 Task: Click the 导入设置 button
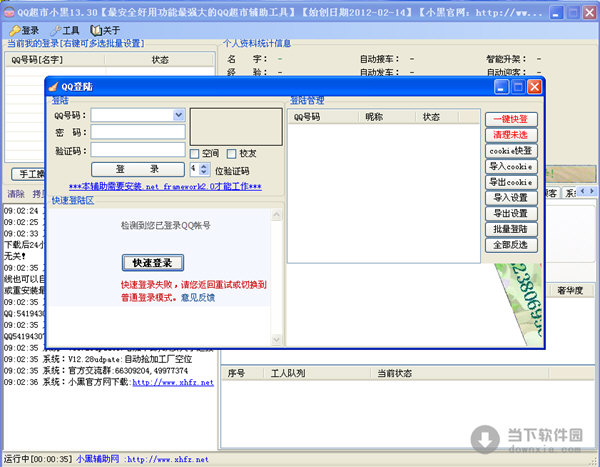tap(511, 198)
